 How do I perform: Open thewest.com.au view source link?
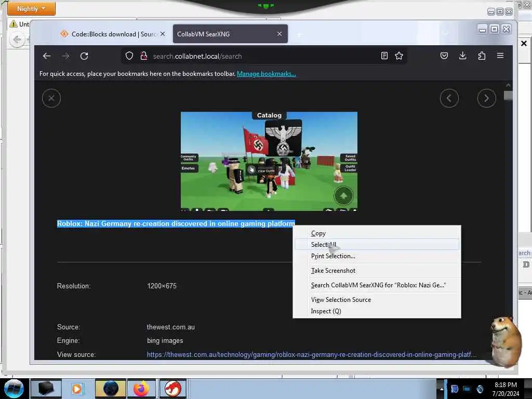pos(312,354)
